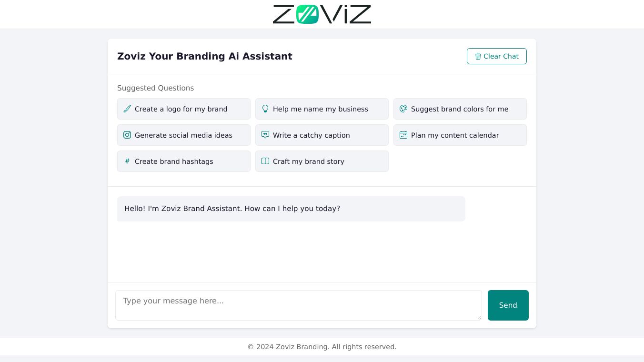
Task: Click the brush icon beside Create a logo
Action: 127,109
